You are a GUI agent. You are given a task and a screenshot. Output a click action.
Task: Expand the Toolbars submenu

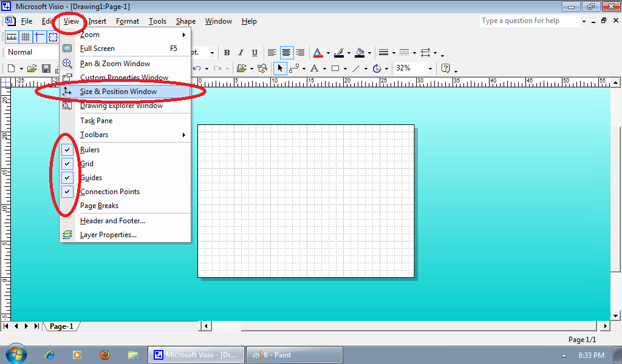[126, 135]
